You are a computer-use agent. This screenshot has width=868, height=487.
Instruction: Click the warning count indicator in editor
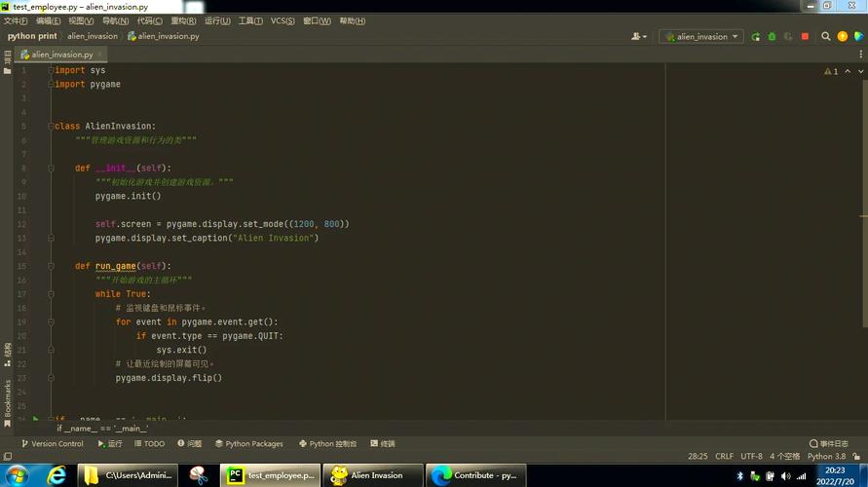click(x=831, y=71)
